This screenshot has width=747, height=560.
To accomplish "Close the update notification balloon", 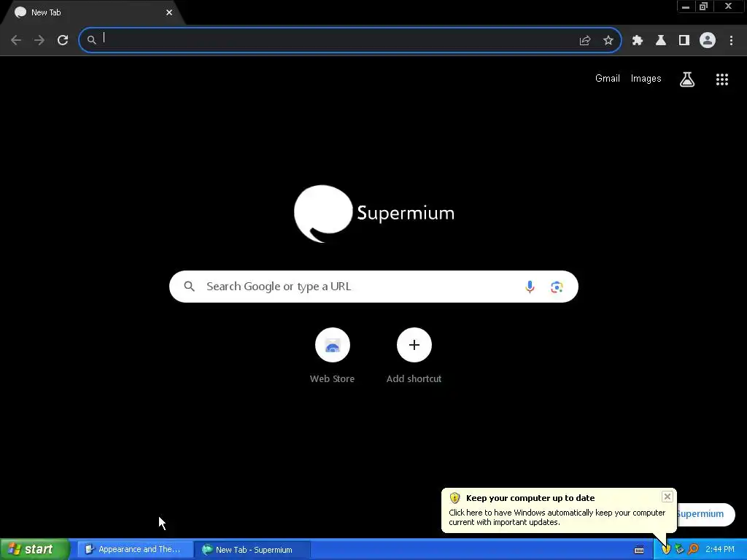I will point(667,497).
